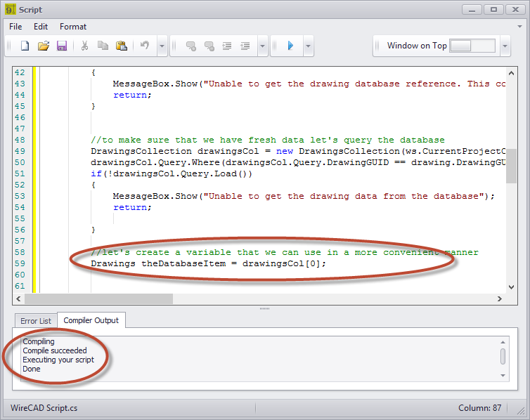The height and width of the screenshot is (420, 530).
Task: Click the editor scroll right arrow
Action: click(500, 298)
